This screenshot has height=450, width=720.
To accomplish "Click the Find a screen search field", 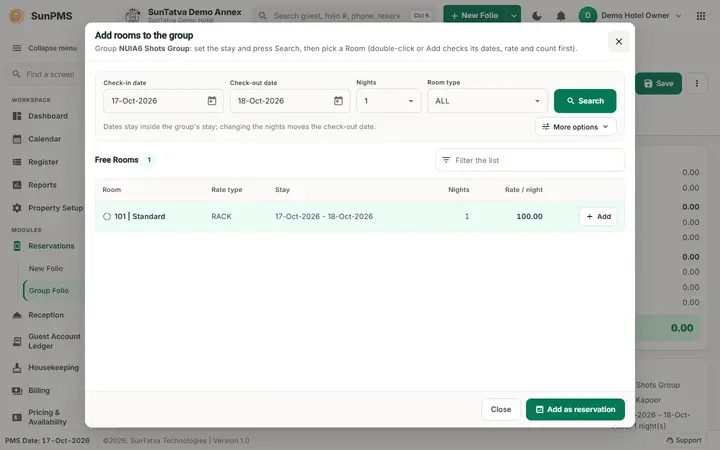I will [x=45, y=74].
